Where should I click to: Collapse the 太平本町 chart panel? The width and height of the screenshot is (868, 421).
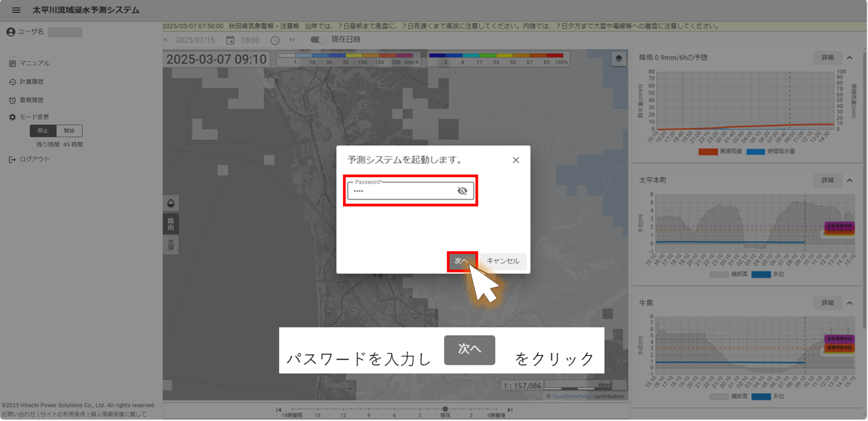click(849, 180)
